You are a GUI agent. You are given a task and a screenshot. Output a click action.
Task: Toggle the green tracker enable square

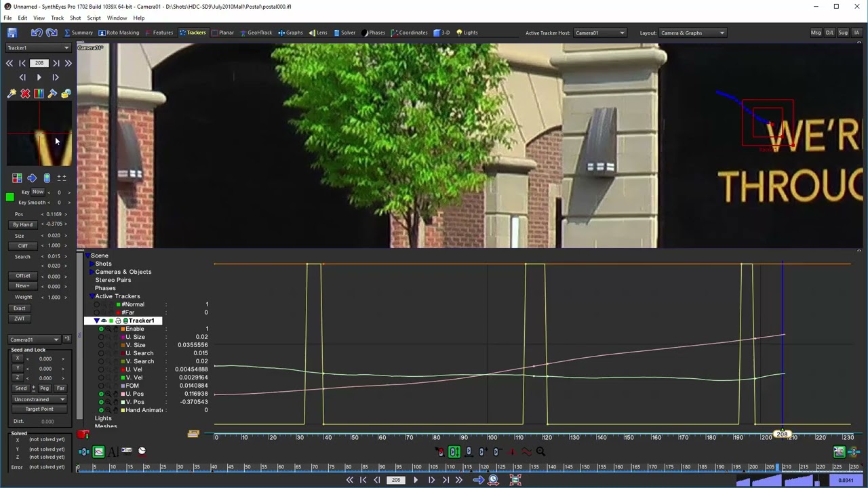pyautogui.click(x=9, y=197)
